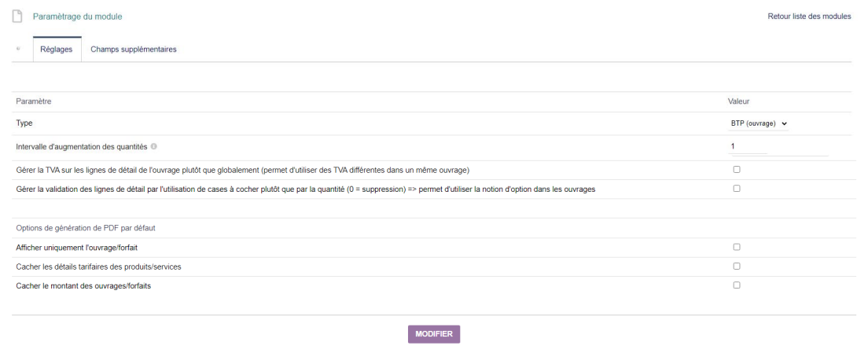This screenshot has width=868, height=353.
Task: Enable TVA management on ouvrage detail lines
Action: [x=736, y=169]
